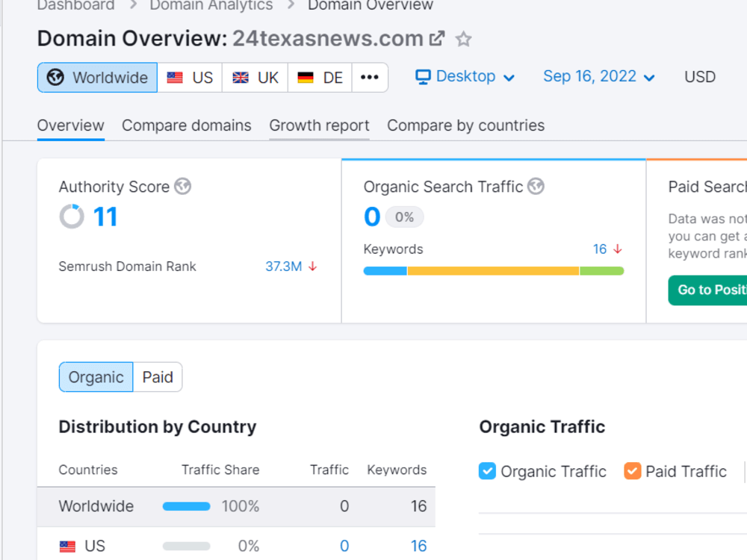Select the Organic toggle tab
747x560 pixels.
[96, 377]
